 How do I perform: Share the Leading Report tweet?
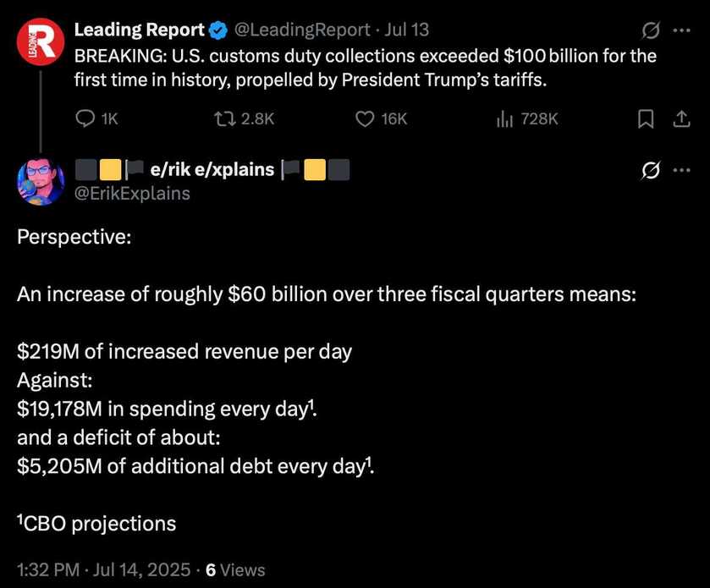point(681,119)
